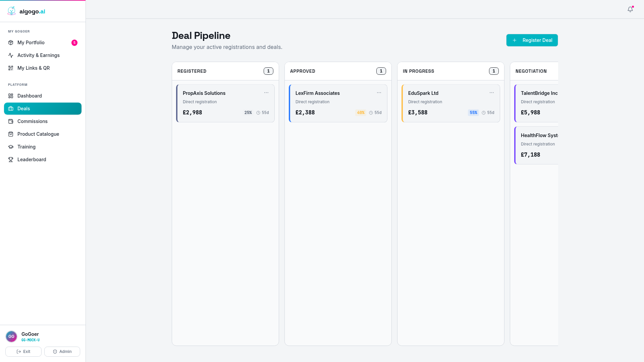Click the clock icon on PropAxis Solutions card
Image resolution: width=644 pixels, height=362 pixels.
(258, 113)
